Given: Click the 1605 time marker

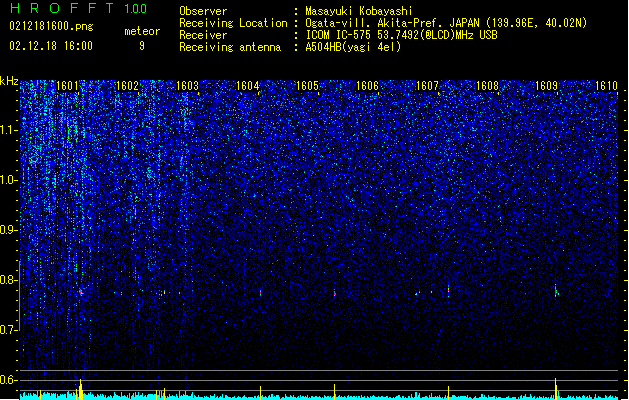Looking at the screenshot, I should pyautogui.click(x=307, y=86).
